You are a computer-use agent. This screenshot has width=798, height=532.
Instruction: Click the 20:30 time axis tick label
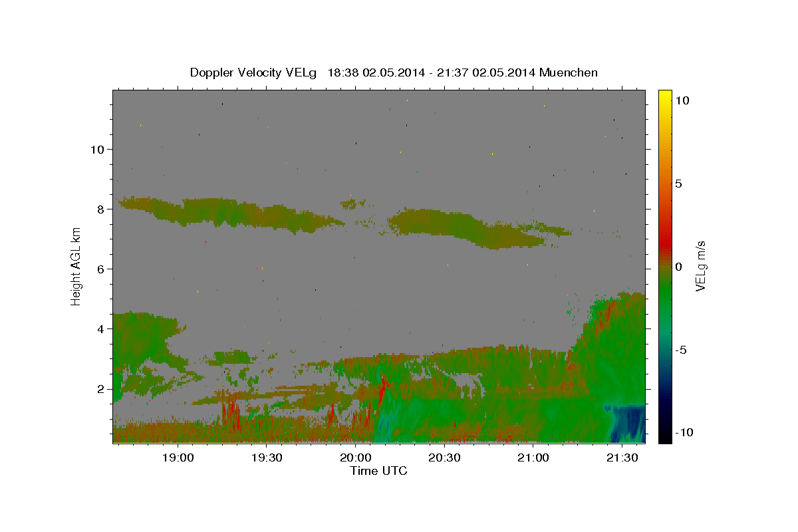pyautogui.click(x=444, y=458)
